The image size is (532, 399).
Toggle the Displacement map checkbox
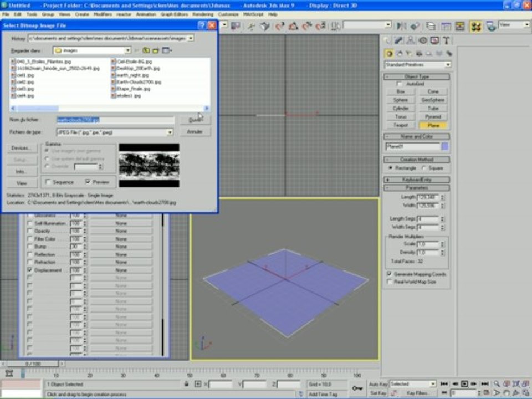(x=30, y=270)
